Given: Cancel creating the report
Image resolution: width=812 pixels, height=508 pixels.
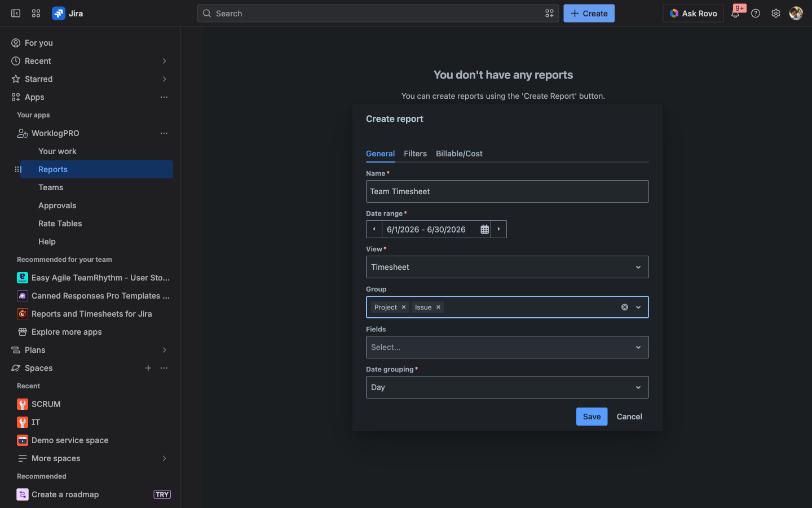Looking at the screenshot, I should (x=629, y=417).
